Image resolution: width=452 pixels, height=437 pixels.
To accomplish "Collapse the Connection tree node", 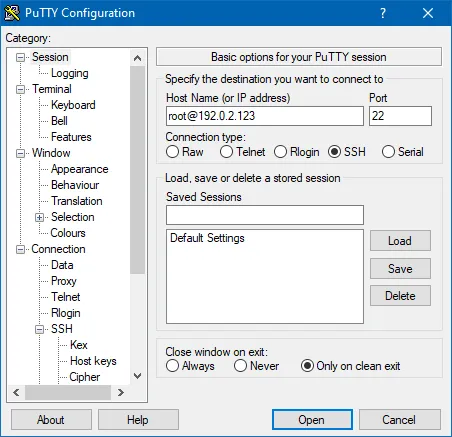I will point(21,249).
